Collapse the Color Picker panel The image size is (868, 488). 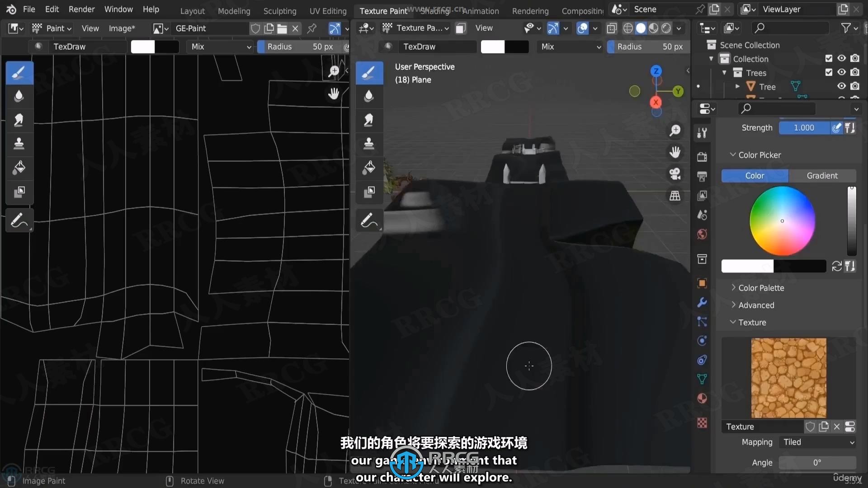click(733, 155)
